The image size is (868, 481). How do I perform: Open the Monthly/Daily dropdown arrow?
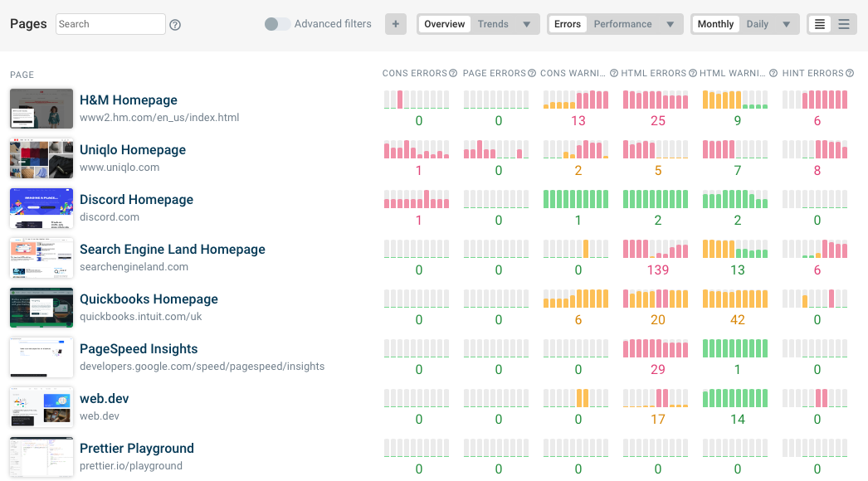tap(786, 24)
